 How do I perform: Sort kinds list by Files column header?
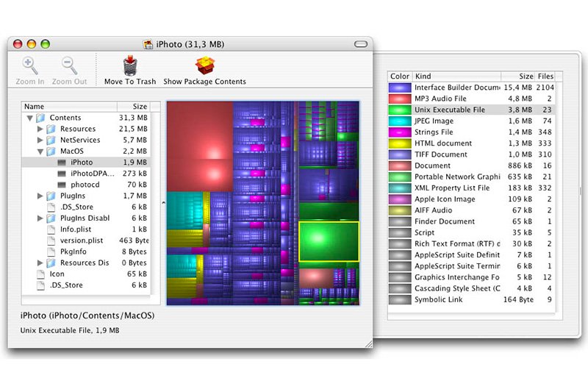point(545,76)
